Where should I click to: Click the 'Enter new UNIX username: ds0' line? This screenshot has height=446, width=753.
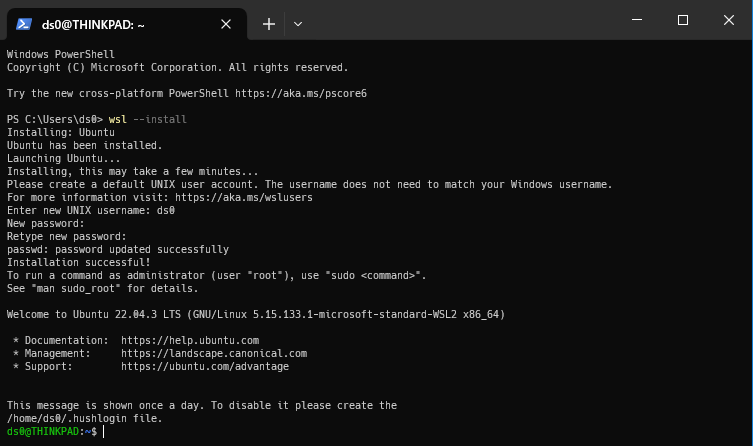click(91, 210)
